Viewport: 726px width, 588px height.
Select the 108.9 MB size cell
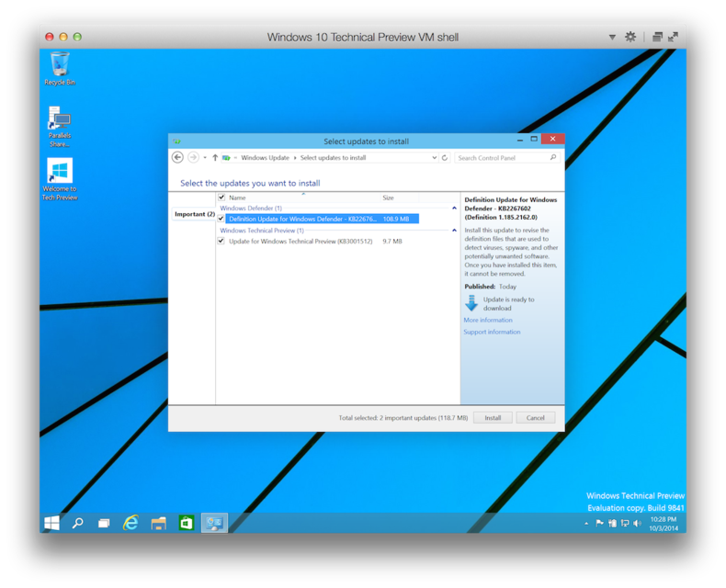click(x=396, y=219)
